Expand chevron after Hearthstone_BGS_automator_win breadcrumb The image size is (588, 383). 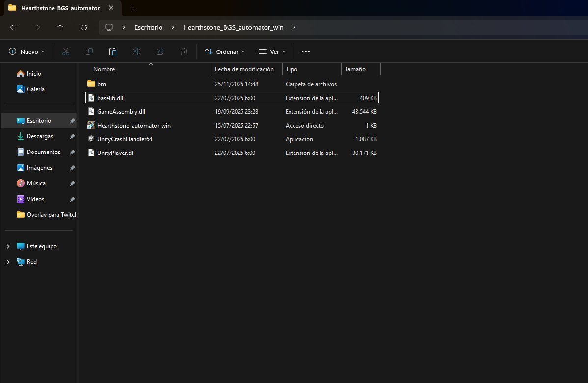coord(294,27)
